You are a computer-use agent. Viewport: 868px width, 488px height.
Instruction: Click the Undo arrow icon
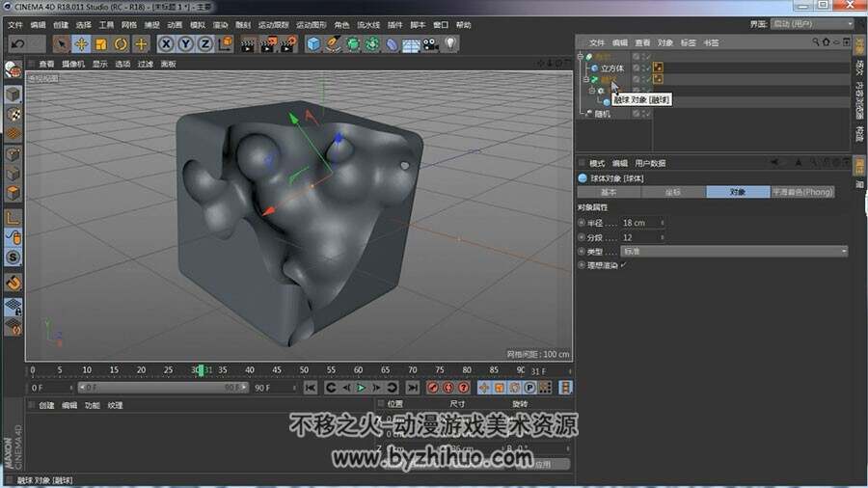(18, 43)
